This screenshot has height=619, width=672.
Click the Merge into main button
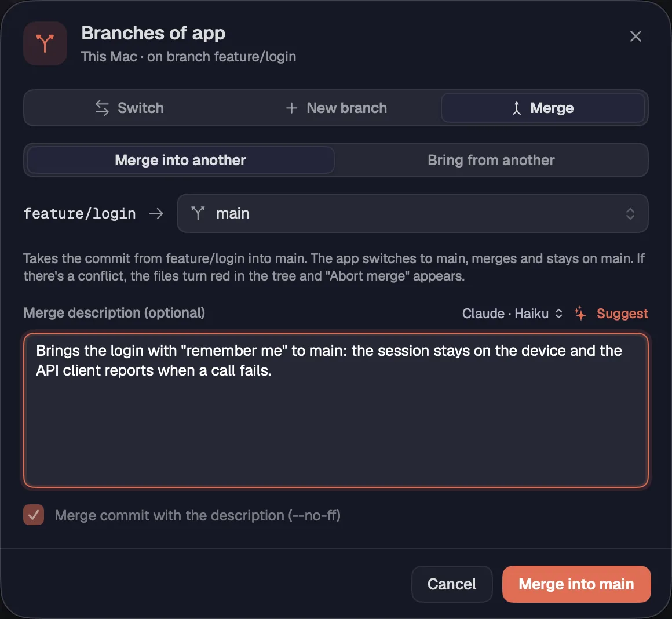click(x=576, y=584)
